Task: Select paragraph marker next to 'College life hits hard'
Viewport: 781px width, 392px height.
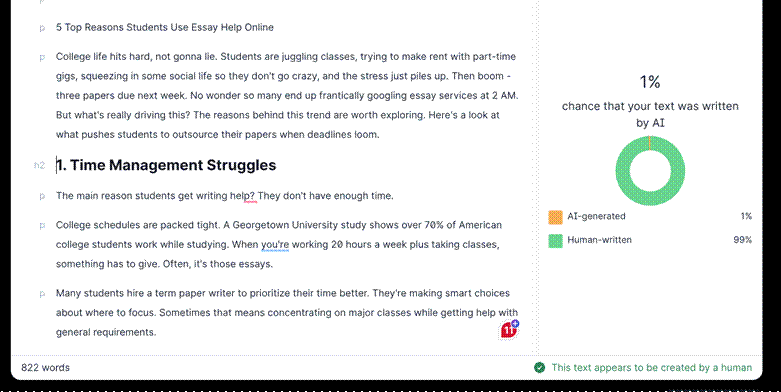Action: click(x=42, y=58)
